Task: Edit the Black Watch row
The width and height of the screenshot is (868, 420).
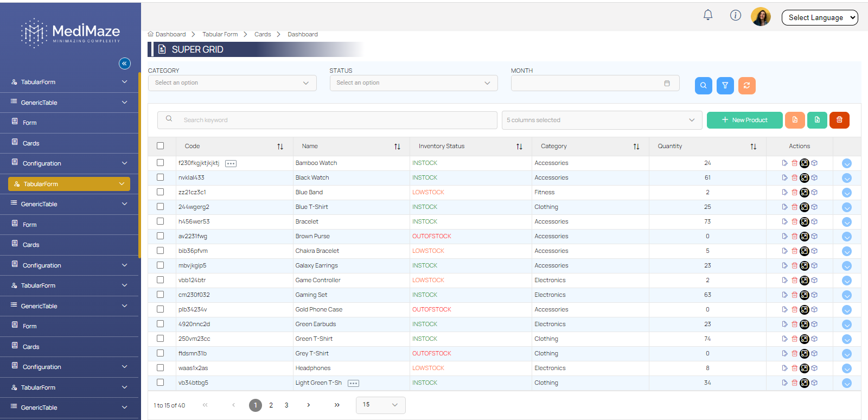Action: (x=784, y=177)
